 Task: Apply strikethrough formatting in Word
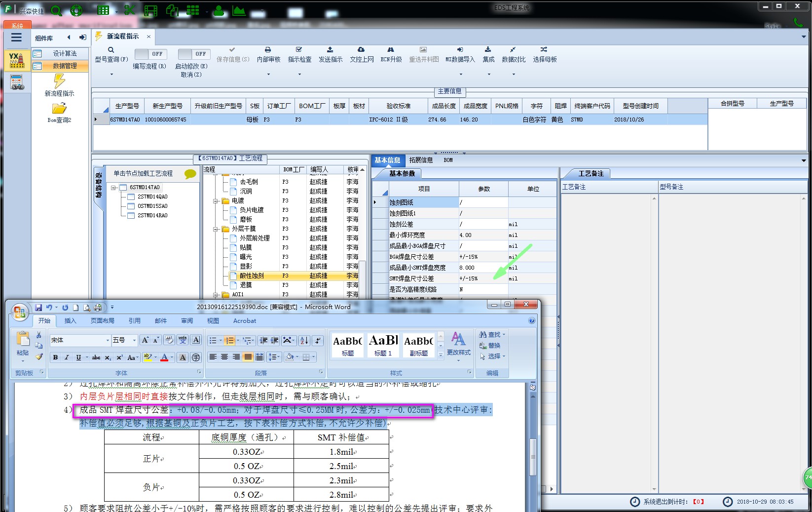(x=96, y=357)
